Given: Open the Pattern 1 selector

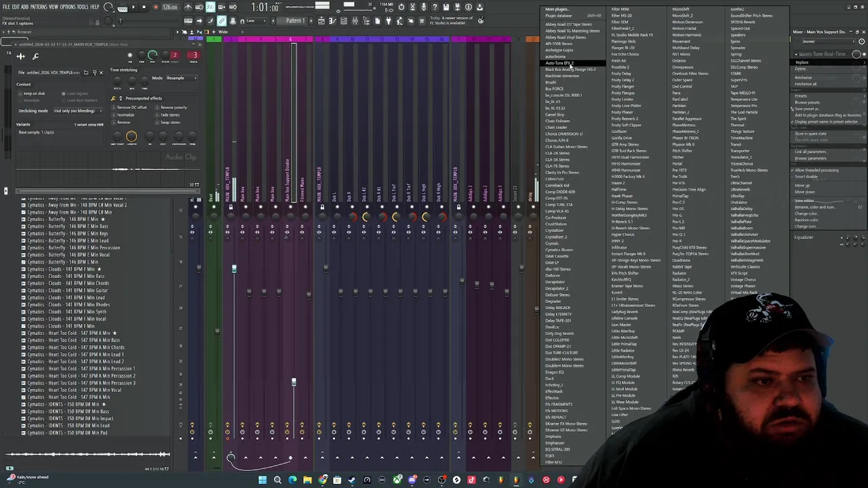Looking at the screenshot, I should [295, 21].
